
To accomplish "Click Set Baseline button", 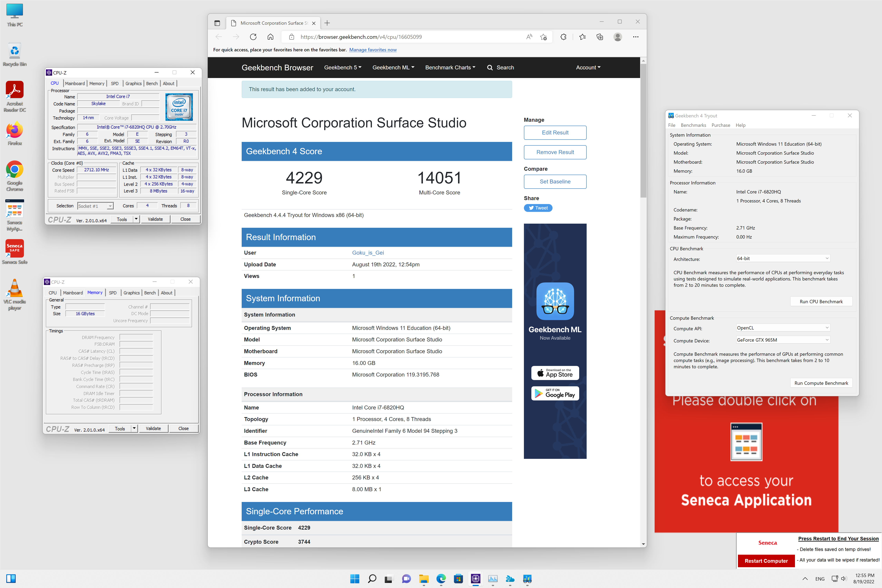I will 555,181.
